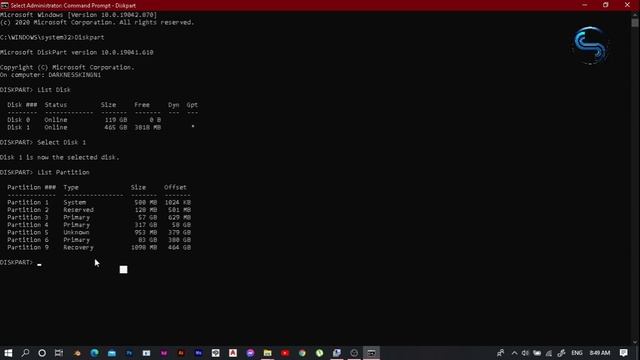Click the 'Partition 2' Reserved row

coord(99,210)
